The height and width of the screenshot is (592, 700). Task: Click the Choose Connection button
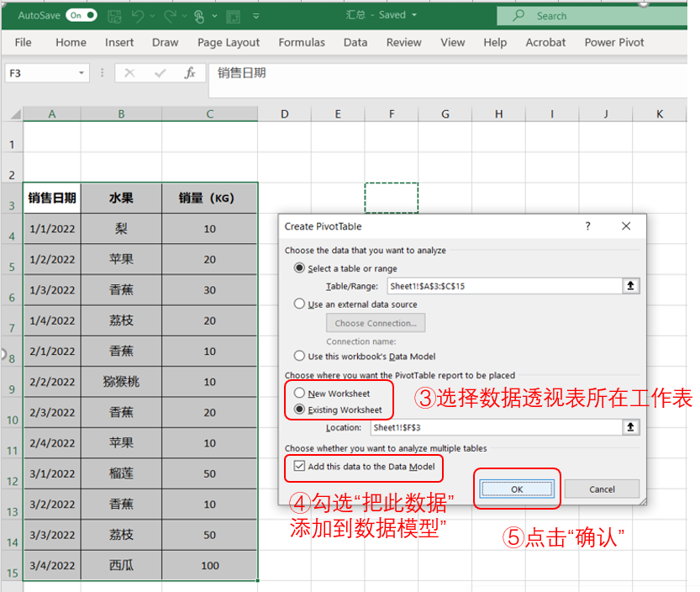tap(376, 323)
